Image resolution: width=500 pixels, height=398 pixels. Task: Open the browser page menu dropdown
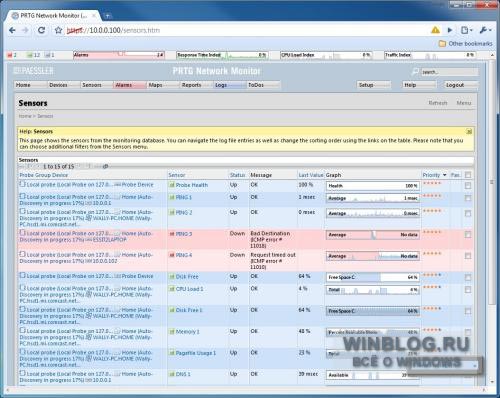[x=466, y=30]
